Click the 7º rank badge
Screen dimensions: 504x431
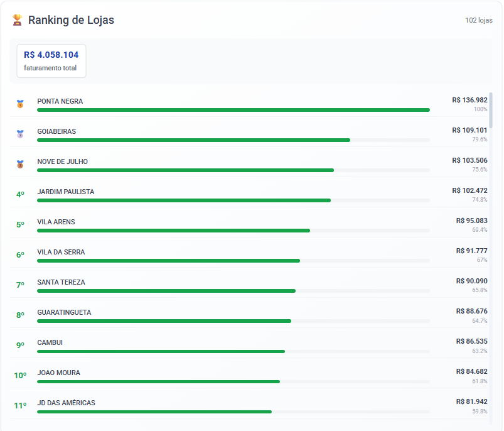point(20,285)
